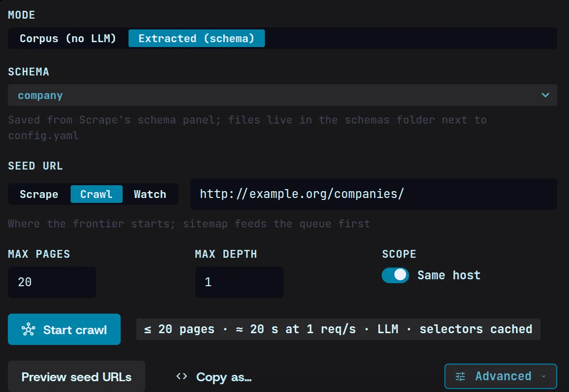Click the Start crawl button

point(64,329)
